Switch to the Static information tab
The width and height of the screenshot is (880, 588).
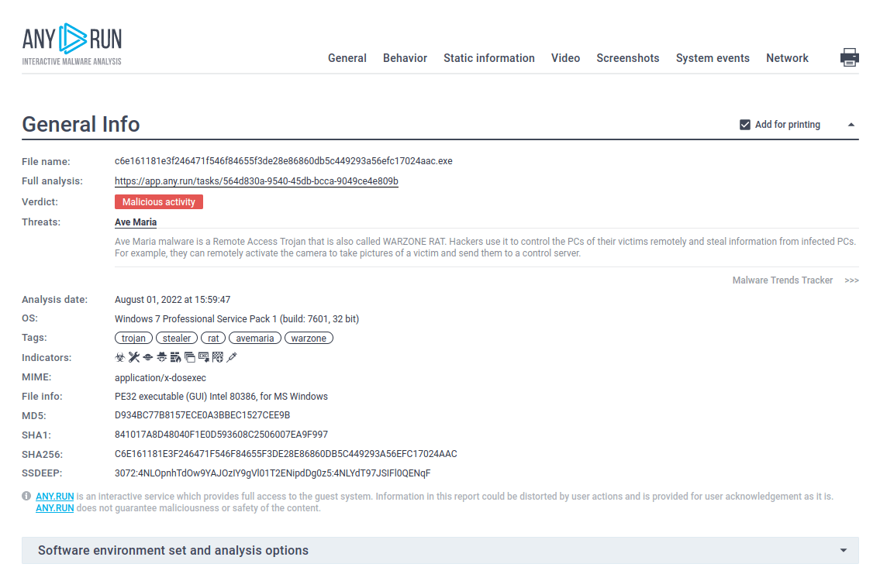[x=488, y=58]
